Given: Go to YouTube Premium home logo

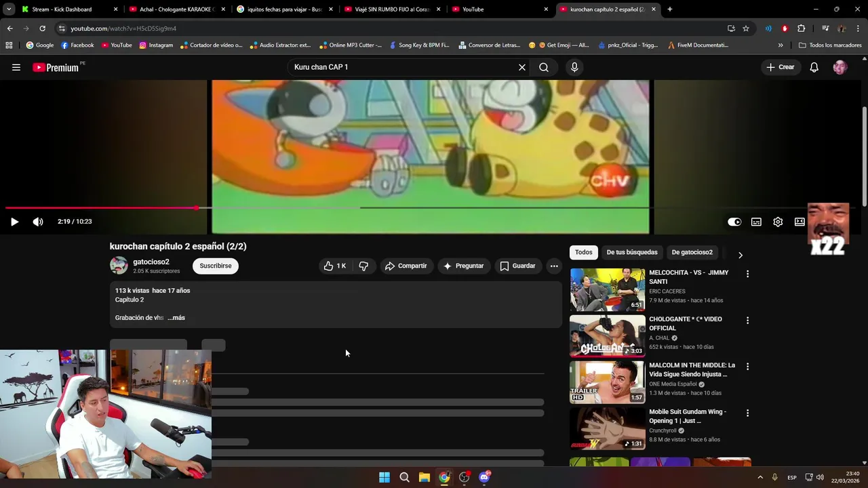Looking at the screenshot, I should (56, 67).
